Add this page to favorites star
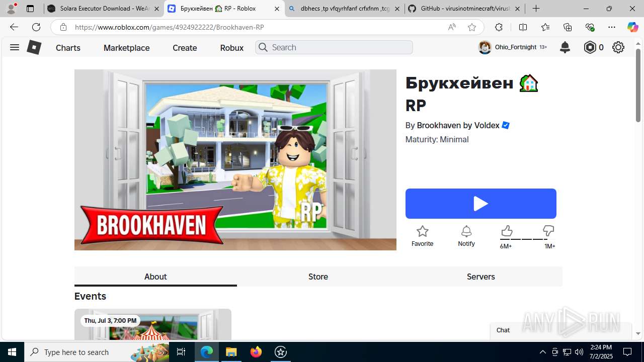Image resolution: width=644 pixels, height=362 pixels. pyautogui.click(x=471, y=27)
